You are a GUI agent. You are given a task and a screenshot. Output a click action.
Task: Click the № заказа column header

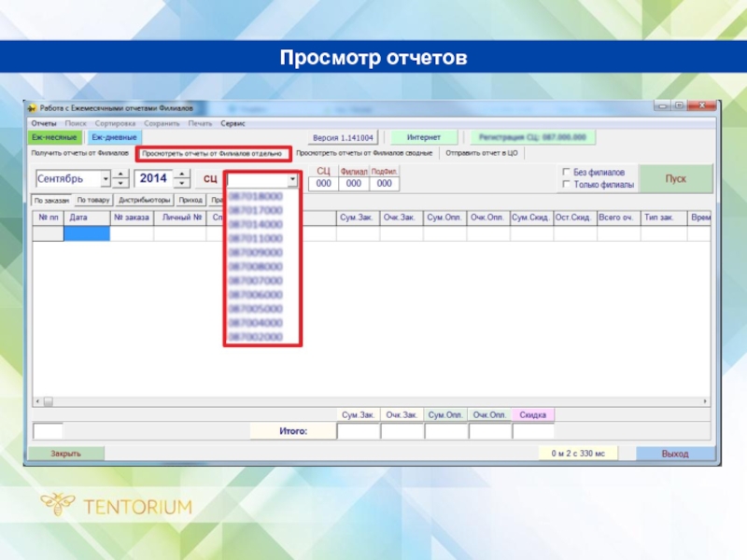point(132,217)
